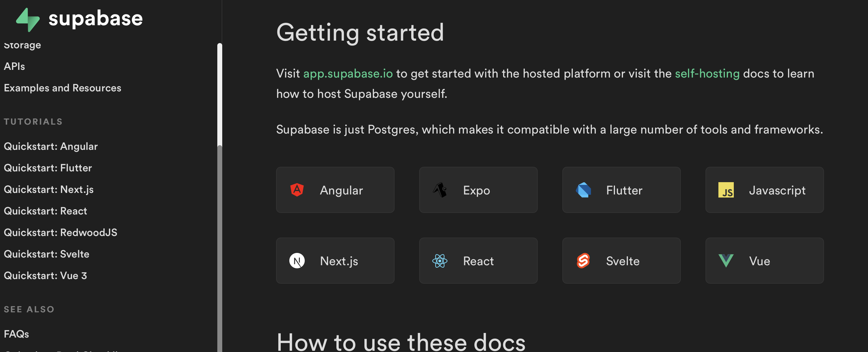Select the Javascript card
The width and height of the screenshot is (868, 352).
(x=764, y=190)
